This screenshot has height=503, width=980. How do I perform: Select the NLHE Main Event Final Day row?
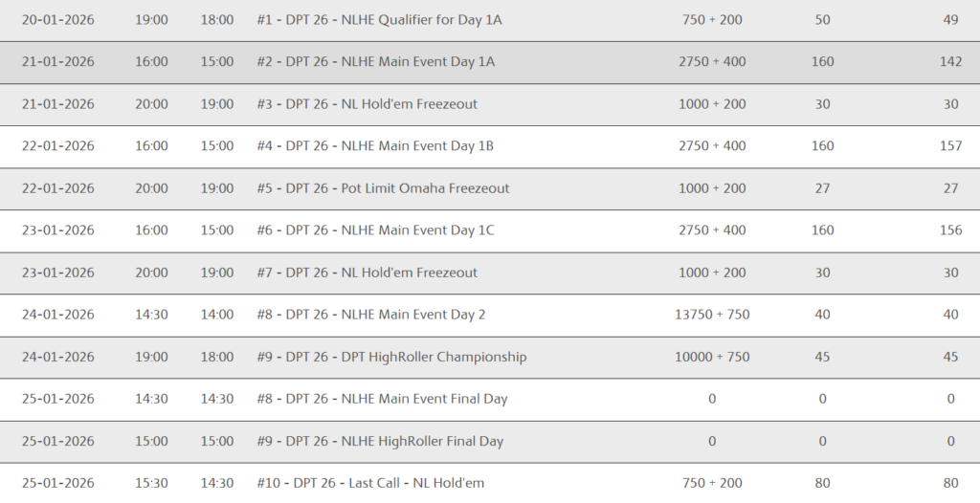(382, 399)
